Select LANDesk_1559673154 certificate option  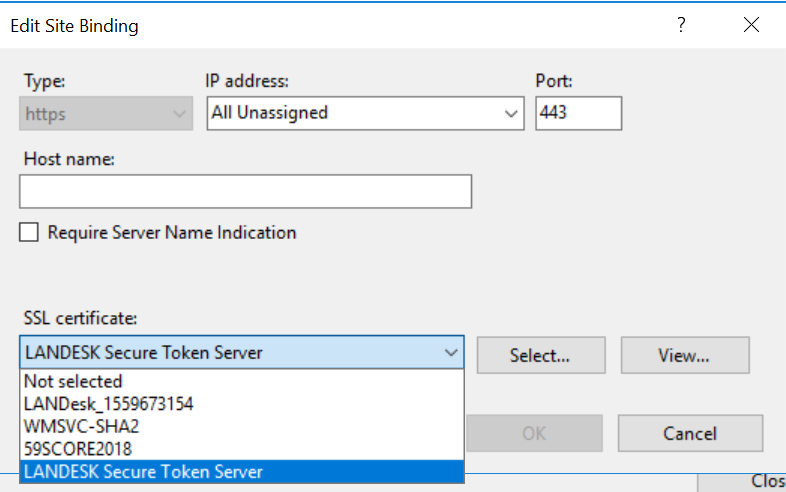[x=242, y=404]
